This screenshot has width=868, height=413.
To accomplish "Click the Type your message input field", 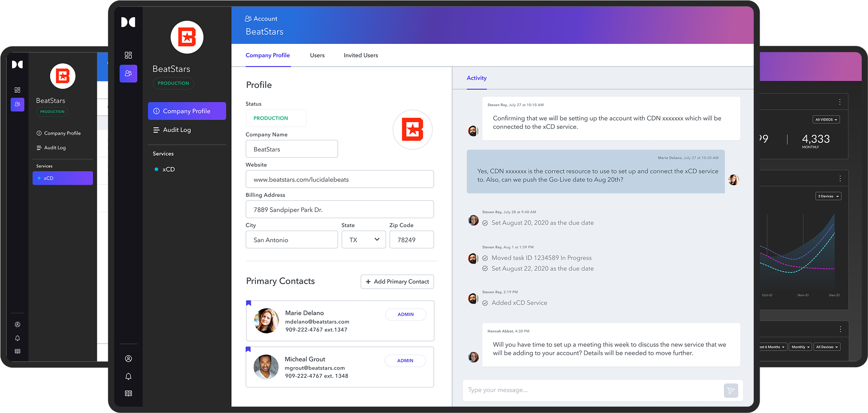I will [x=593, y=390].
